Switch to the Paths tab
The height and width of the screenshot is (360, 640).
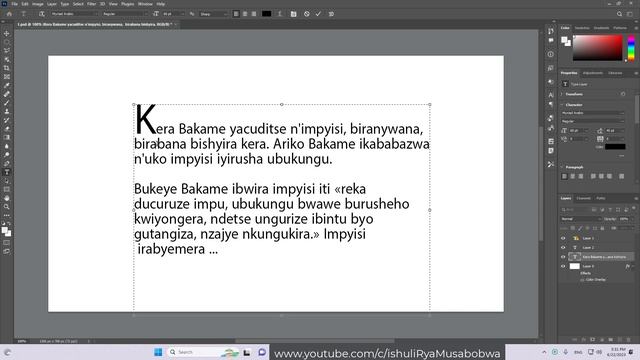601,198
